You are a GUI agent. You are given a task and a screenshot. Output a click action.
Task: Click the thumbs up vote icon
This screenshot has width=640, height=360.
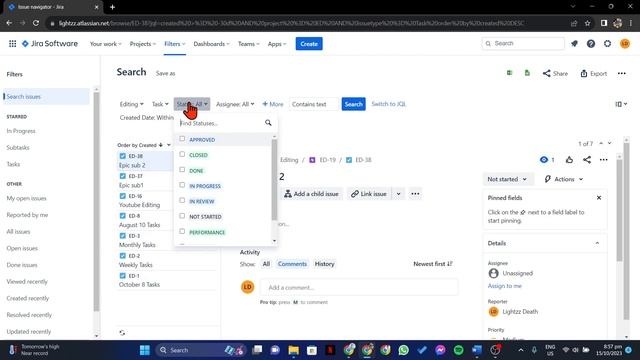569,160
